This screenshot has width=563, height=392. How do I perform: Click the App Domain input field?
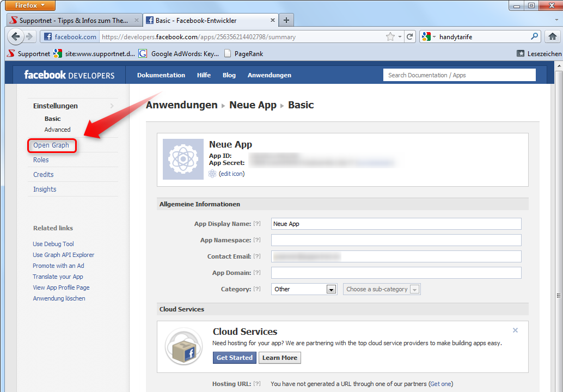pyautogui.click(x=396, y=272)
